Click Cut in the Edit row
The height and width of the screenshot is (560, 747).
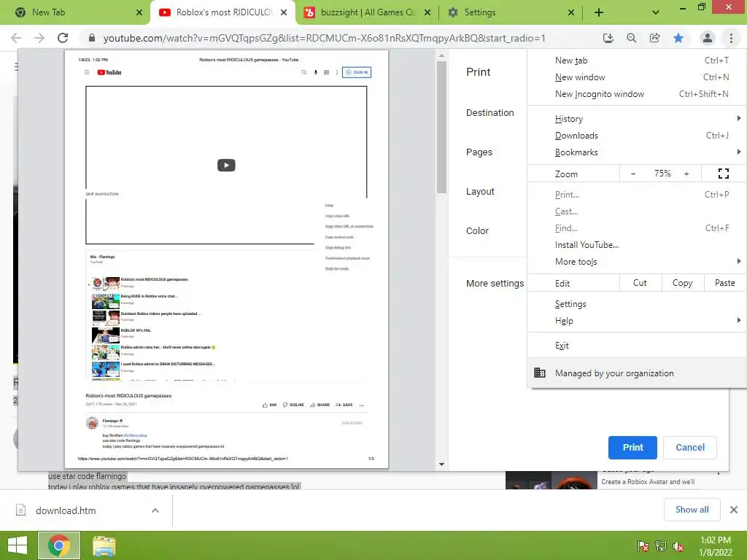pos(640,283)
